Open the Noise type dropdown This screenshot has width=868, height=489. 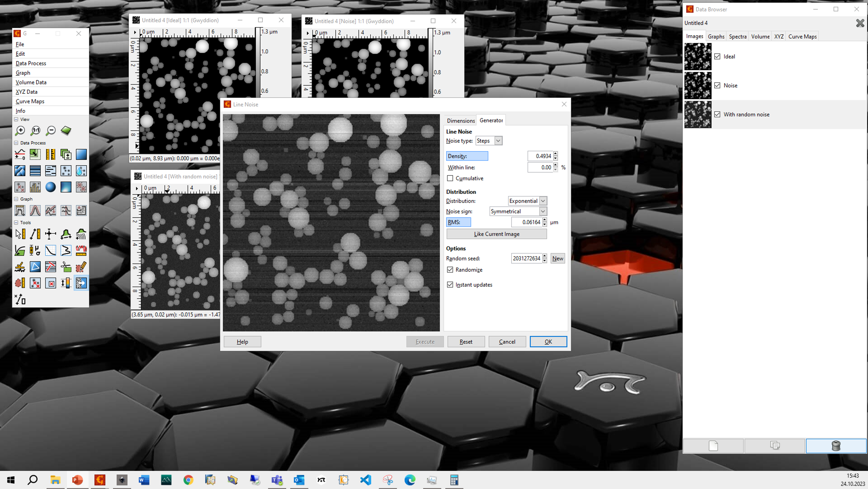(x=498, y=141)
